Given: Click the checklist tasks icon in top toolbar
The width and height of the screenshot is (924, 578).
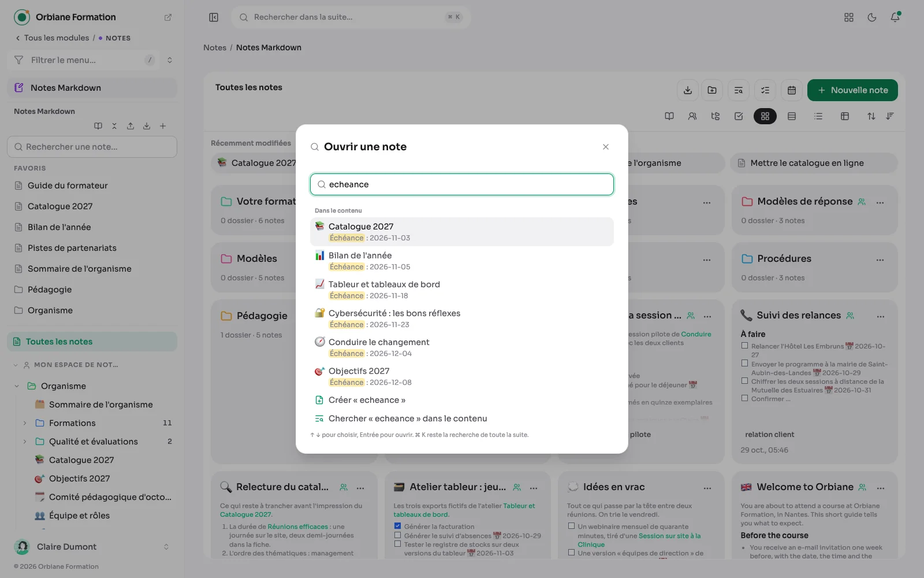Looking at the screenshot, I should tap(765, 90).
